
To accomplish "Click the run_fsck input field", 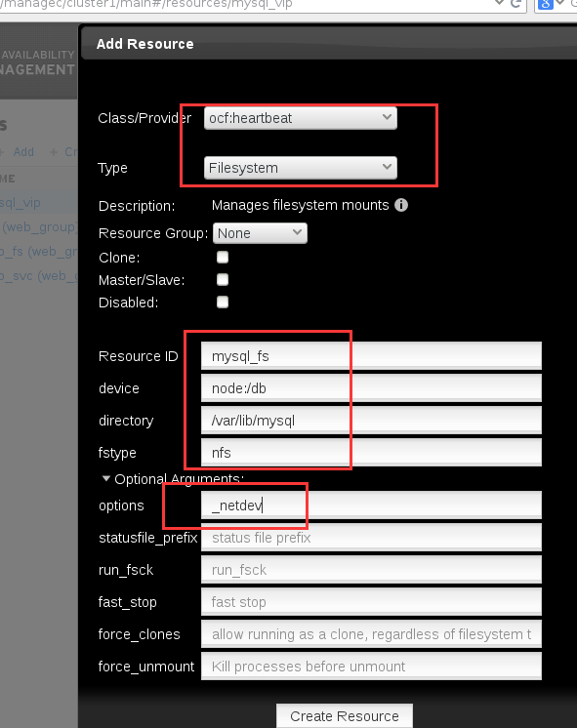I will 371,570.
